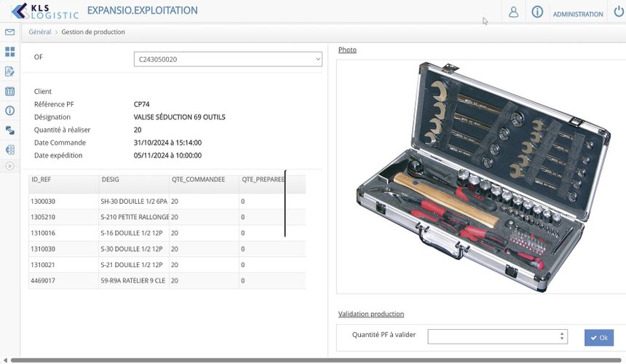This screenshot has width=626, height=364.
Task: Click the 31/10/2024 order date value
Action: tap(167, 143)
